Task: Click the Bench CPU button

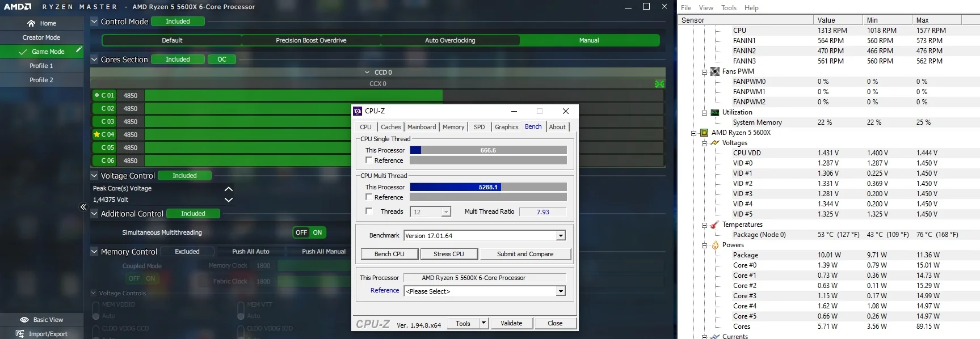Action: point(389,254)
